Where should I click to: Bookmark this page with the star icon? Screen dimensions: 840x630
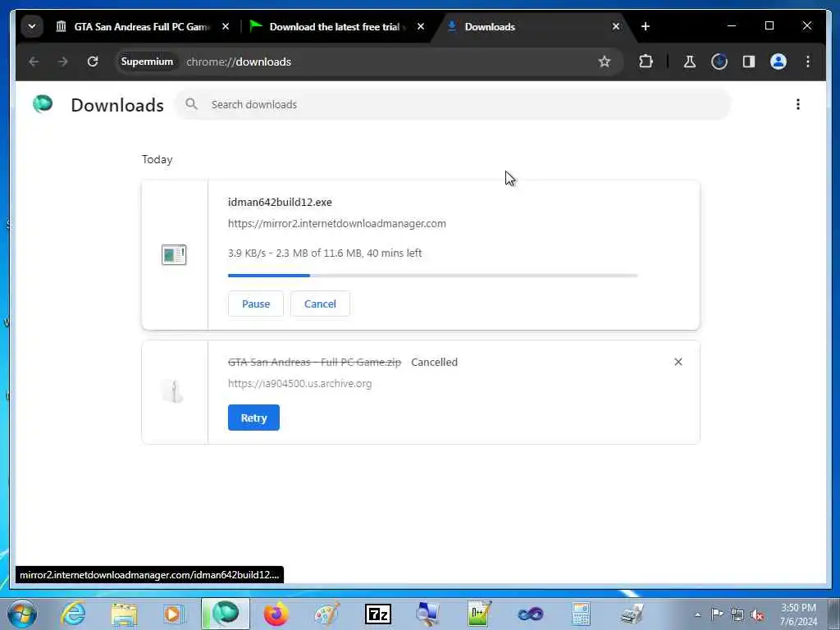pyautogui.click(x=605, y=62)
